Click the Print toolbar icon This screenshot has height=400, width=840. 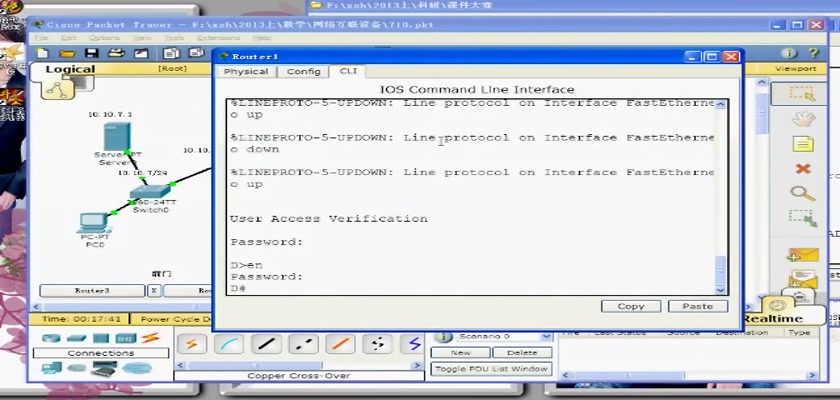tap(116, 53)
